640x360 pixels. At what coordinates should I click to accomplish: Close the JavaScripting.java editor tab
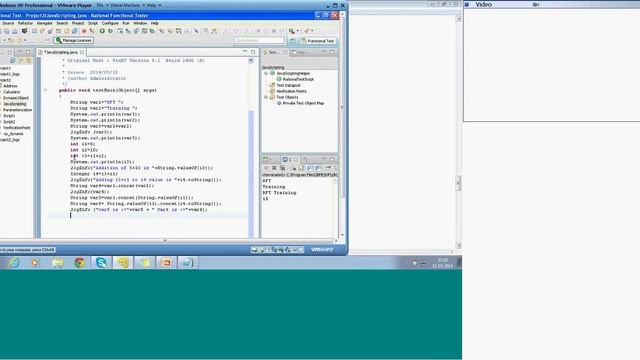82,52
